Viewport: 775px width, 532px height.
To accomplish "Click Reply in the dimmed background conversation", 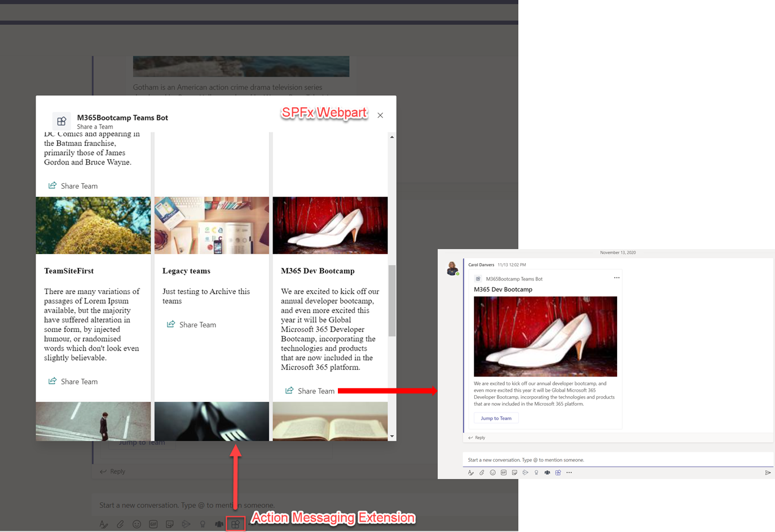I will (113, 471).
